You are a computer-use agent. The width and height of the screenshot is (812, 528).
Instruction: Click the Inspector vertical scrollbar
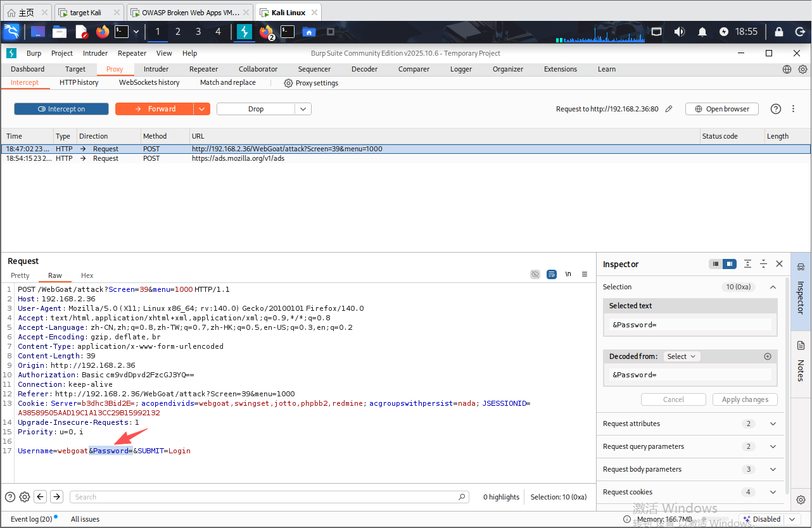click(788, 386)
